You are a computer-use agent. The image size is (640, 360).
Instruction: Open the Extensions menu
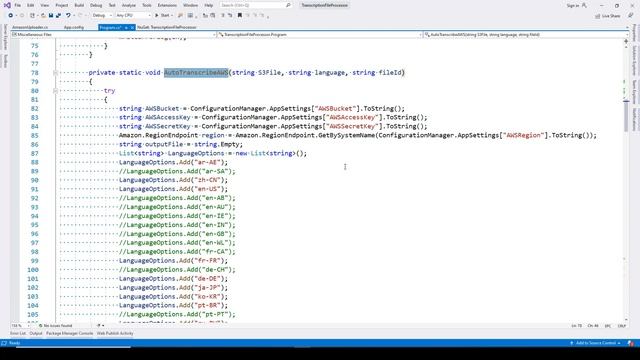[x=167, y=5]
